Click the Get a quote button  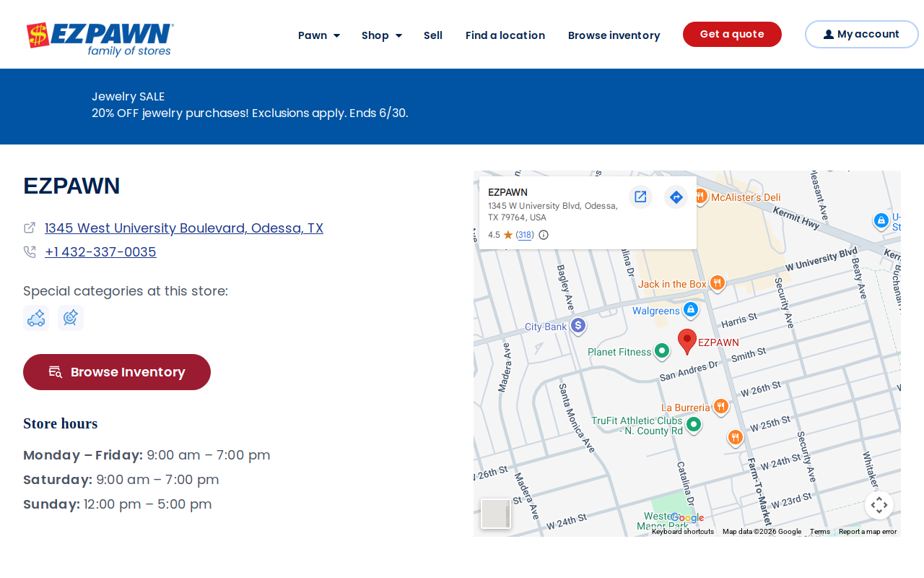click(x=732, y=35)
